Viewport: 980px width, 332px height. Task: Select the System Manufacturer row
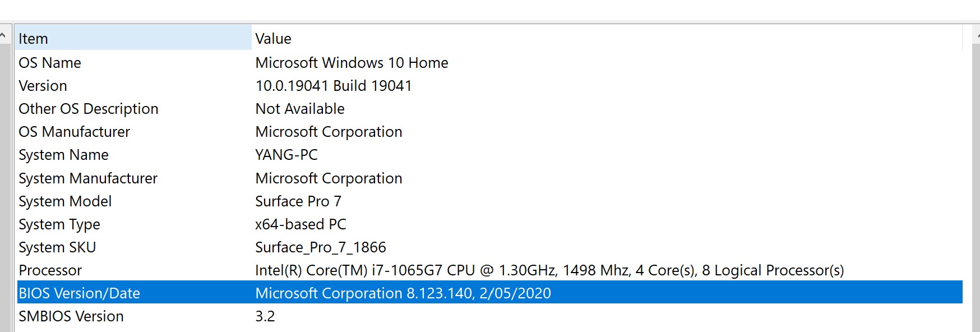[489, 178]
